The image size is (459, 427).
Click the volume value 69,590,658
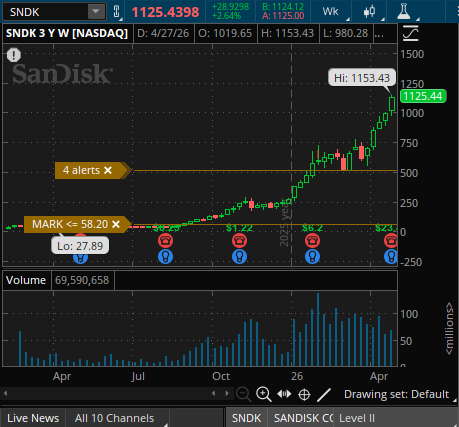(x=82, y=280)
